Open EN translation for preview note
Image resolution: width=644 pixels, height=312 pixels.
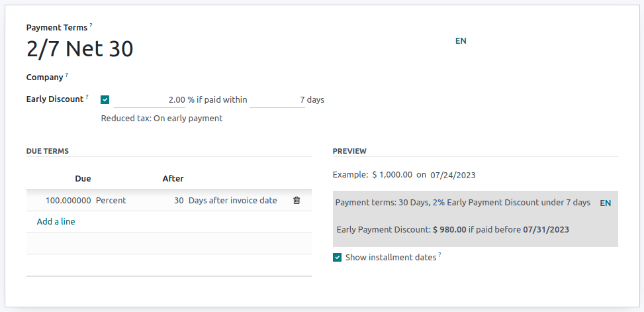point(605,203)
